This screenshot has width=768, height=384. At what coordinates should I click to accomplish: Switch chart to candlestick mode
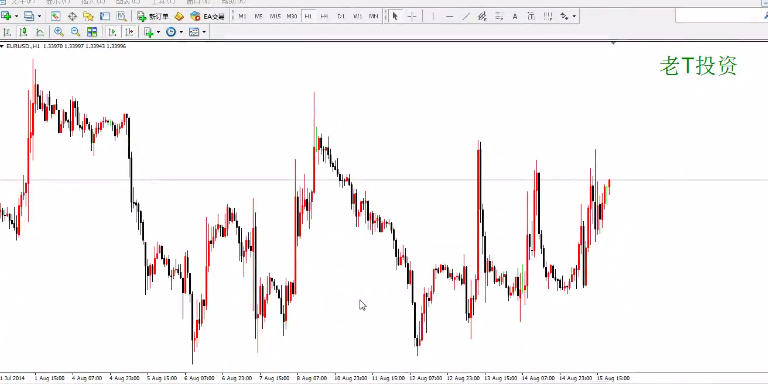point(23,32)
